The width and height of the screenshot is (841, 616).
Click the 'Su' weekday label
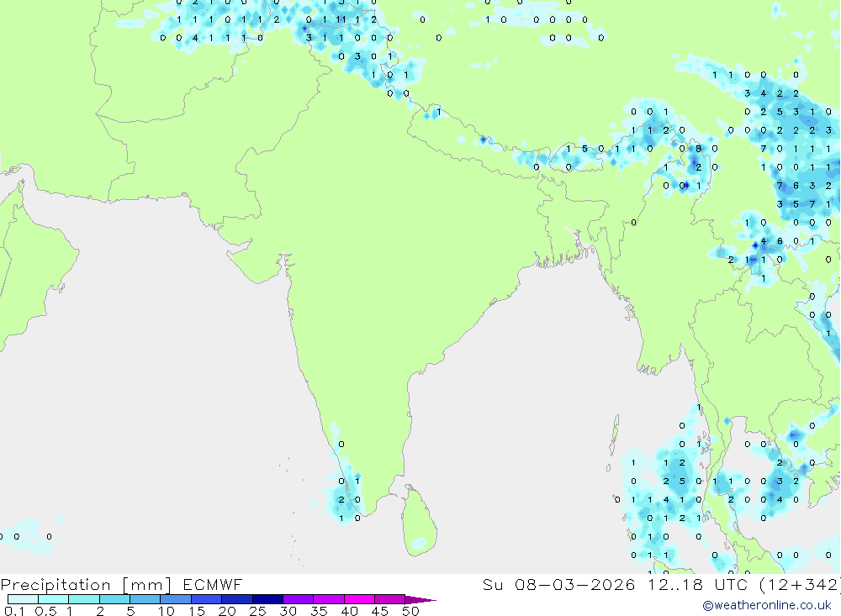492,584
